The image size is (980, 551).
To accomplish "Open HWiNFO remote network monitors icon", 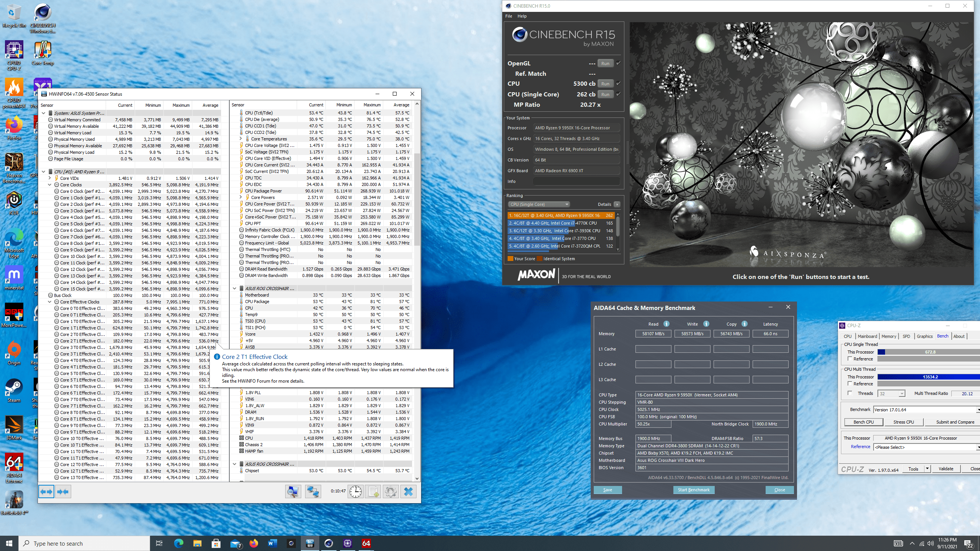I will point(313,492).
